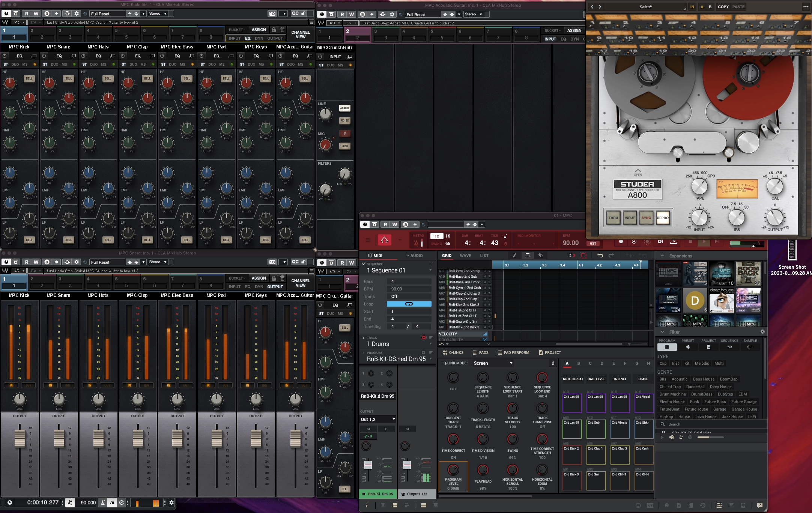Viewport: 812px width, 513px height.
Task: Click the trash icon in MPC Kick window
Action: (x=283, y=30)
